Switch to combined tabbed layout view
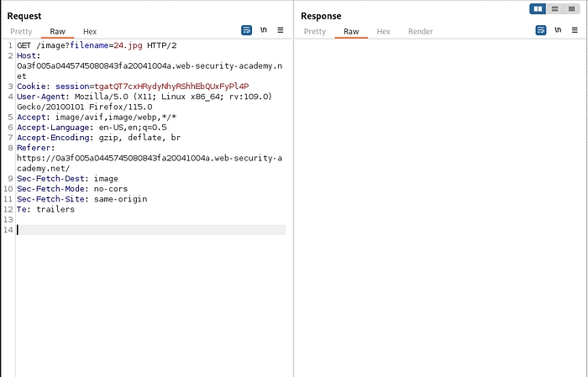The height and width of the screenshot is (377, 588). [x=572, y=8]
